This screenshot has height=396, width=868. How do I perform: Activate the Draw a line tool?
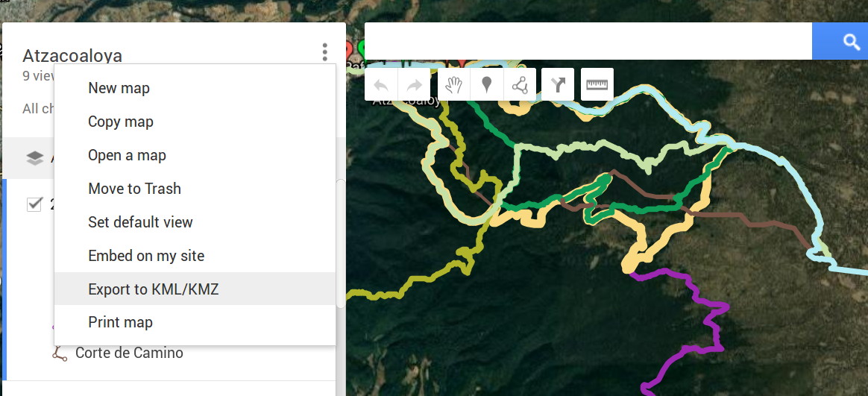tap(520, 85)
